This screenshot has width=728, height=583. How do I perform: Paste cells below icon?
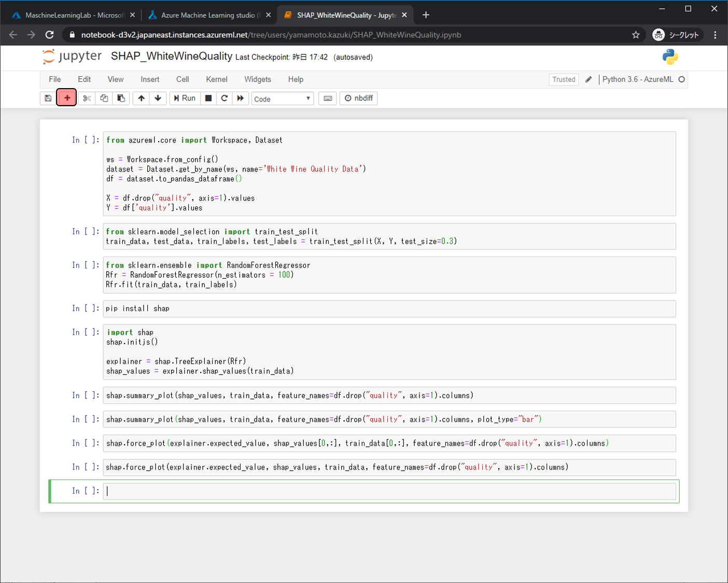pos(121,98)
